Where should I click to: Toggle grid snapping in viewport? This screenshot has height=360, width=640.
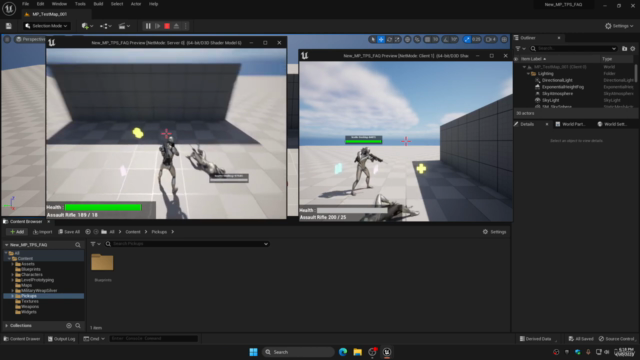(427, 39)
